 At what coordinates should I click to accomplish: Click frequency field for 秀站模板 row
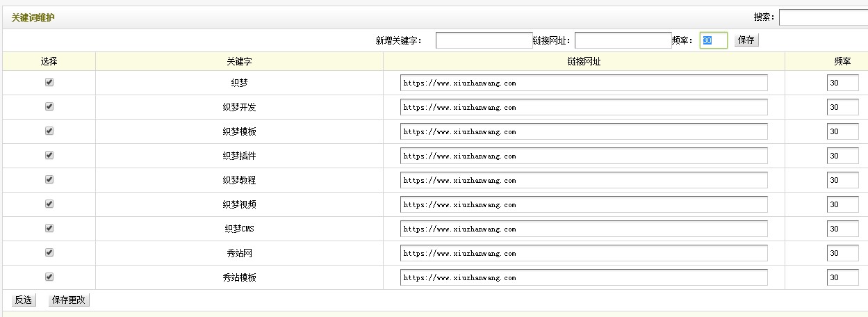[842, 277]
